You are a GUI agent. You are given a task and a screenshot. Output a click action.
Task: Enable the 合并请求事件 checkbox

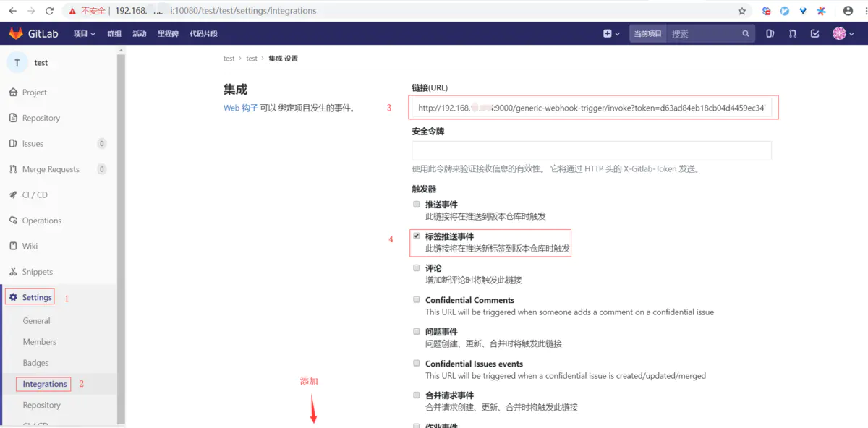pos(416,395)
